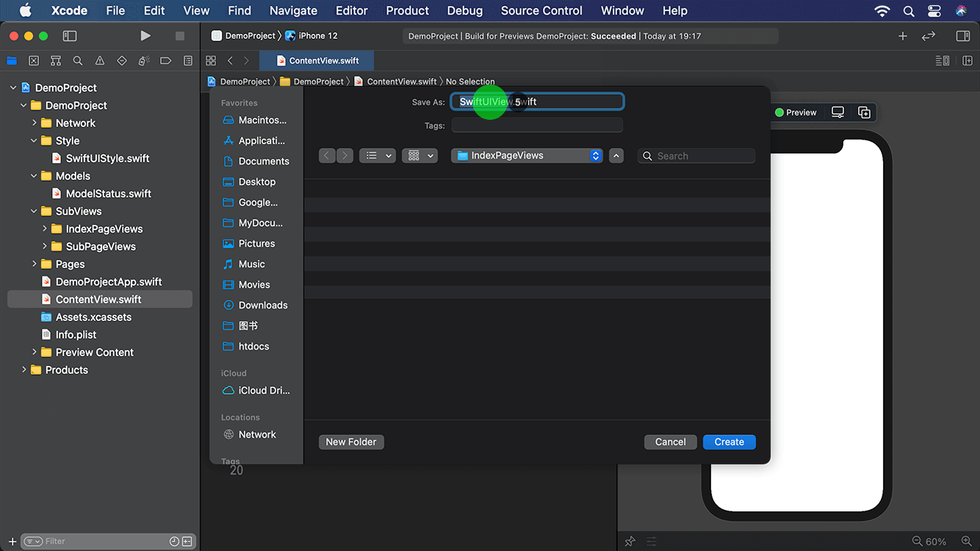
Task: Open the Library with the plus button
Action: pyautogui.click(x=903, y=36)
